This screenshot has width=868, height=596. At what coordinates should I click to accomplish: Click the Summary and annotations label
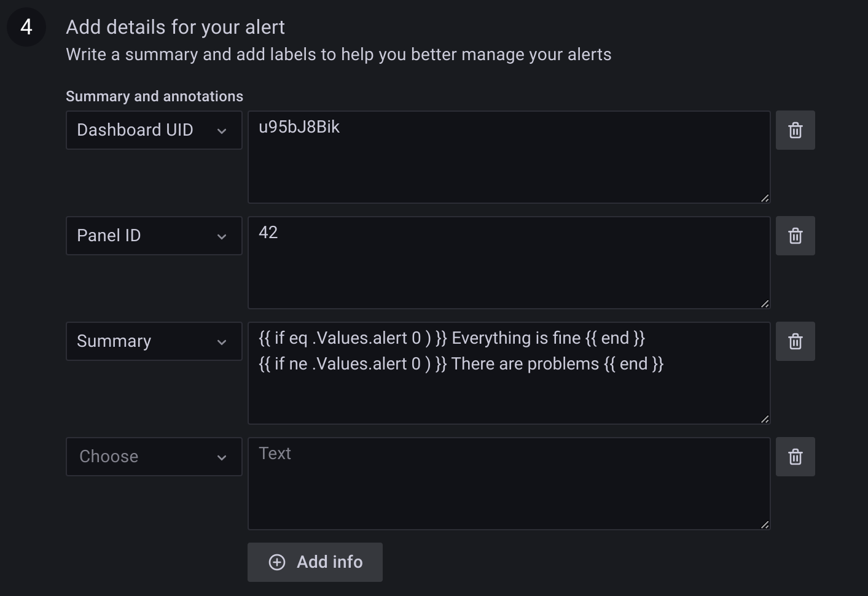[154, 96]
